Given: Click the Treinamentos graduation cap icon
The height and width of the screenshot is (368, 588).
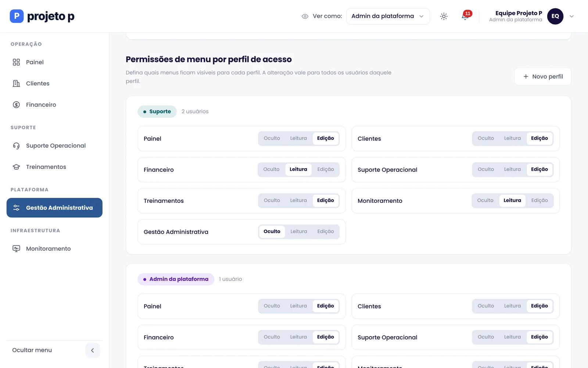Looking at the screenshot, I should [x=16, y=167].
